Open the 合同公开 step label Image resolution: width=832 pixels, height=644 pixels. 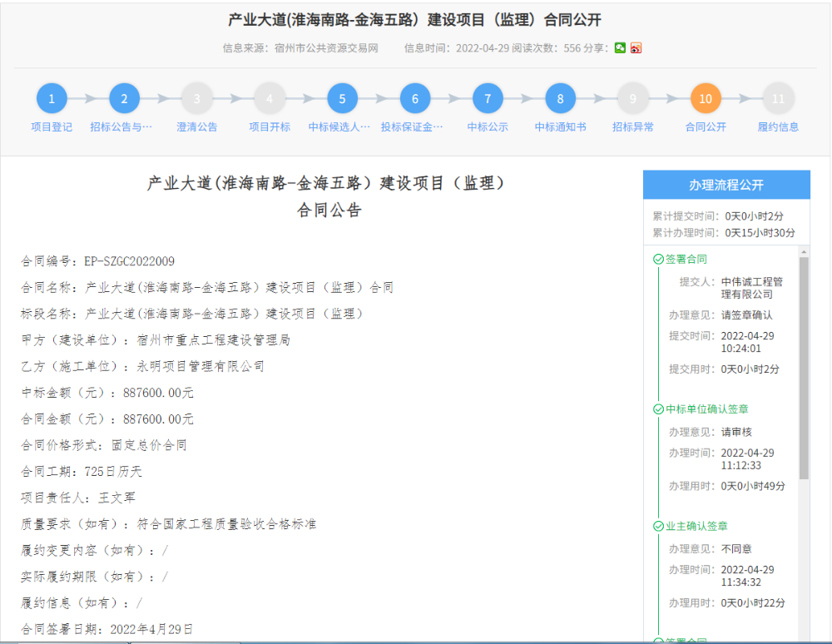coord(706,126)
